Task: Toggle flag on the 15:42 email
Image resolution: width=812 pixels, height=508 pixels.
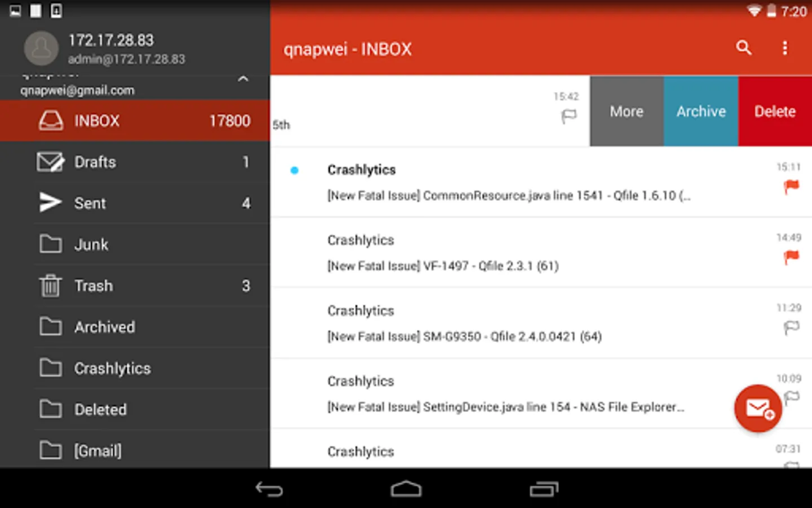Action: (x=569, y=116)
